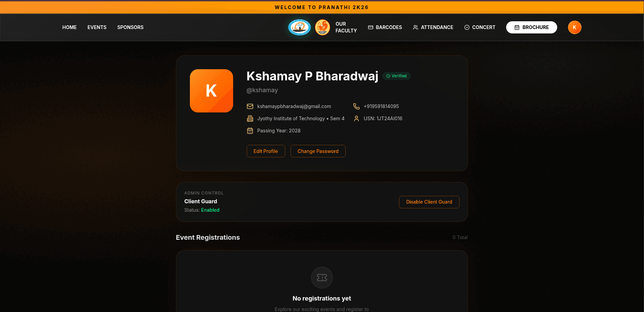Viewport: 644px width, 312px height.
Task: Open the Events menu item
Action: click(97, 27)
